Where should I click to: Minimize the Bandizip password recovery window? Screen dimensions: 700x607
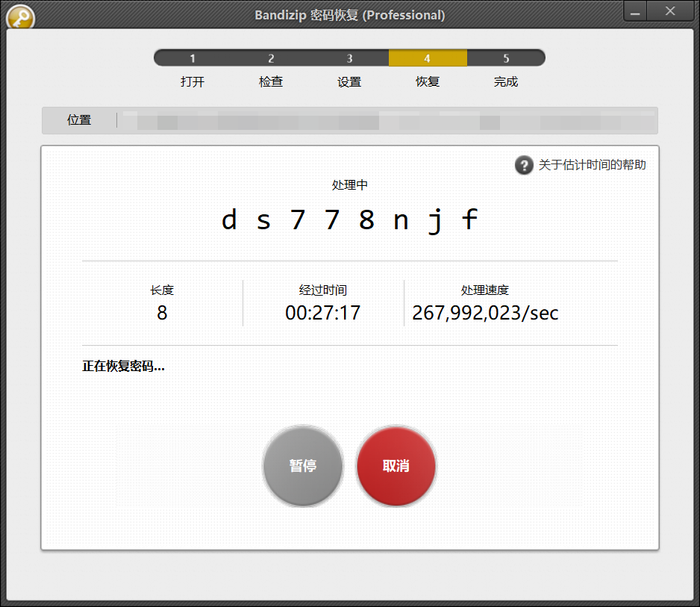(x=635, y=11)
